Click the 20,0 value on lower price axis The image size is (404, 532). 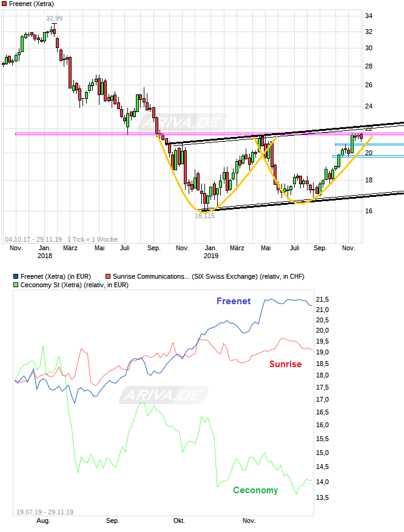pyautogui.click(x=323, y=330)
